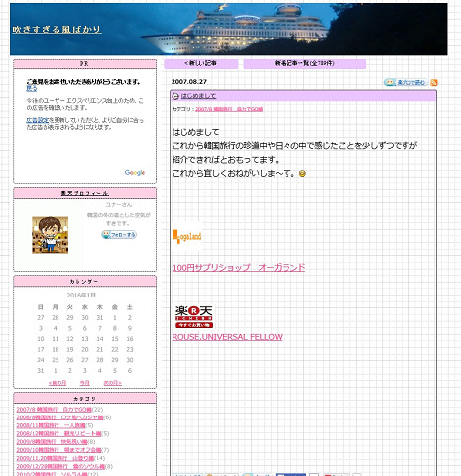Image resolution: width=461 pixels, height=476 pixels.
Task: Open the post's category link 2007/8 韓国旅行
Action: point(229,109)
